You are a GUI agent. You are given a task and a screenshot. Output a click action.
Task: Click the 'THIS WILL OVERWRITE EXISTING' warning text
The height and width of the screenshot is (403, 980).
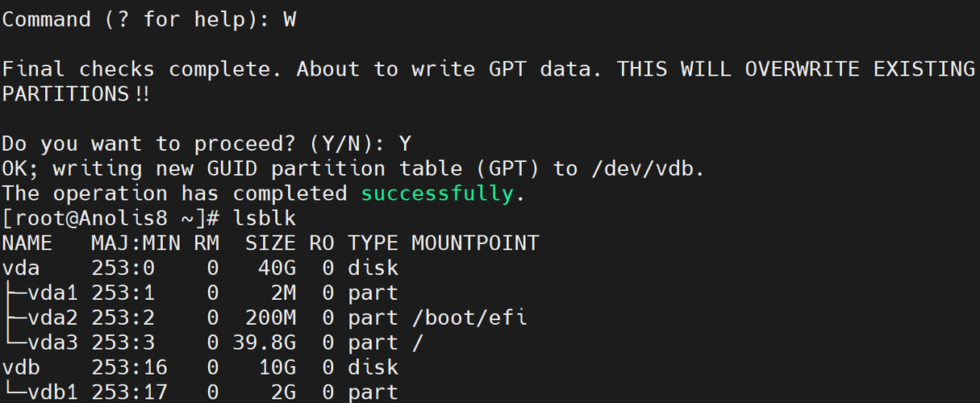796,69
